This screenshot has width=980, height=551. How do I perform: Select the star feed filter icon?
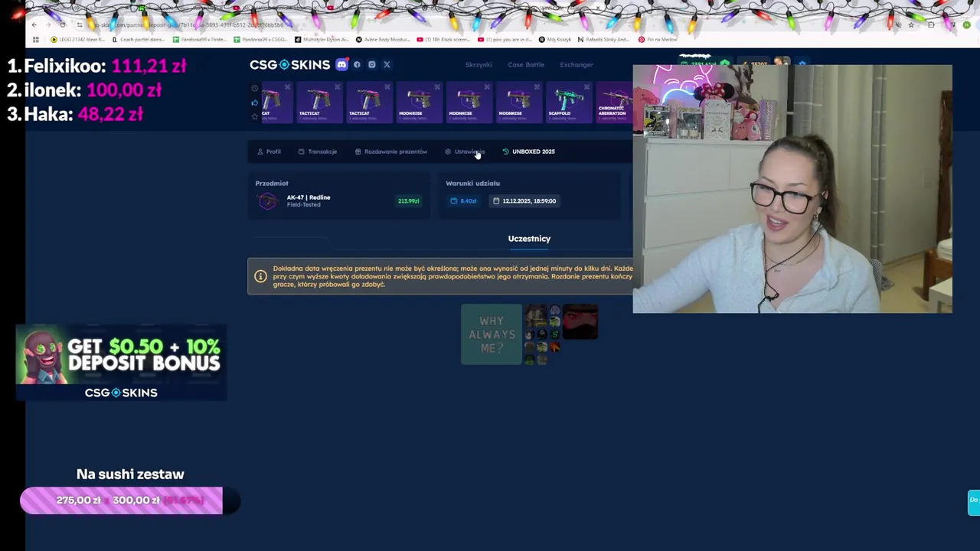coord(255,116)
